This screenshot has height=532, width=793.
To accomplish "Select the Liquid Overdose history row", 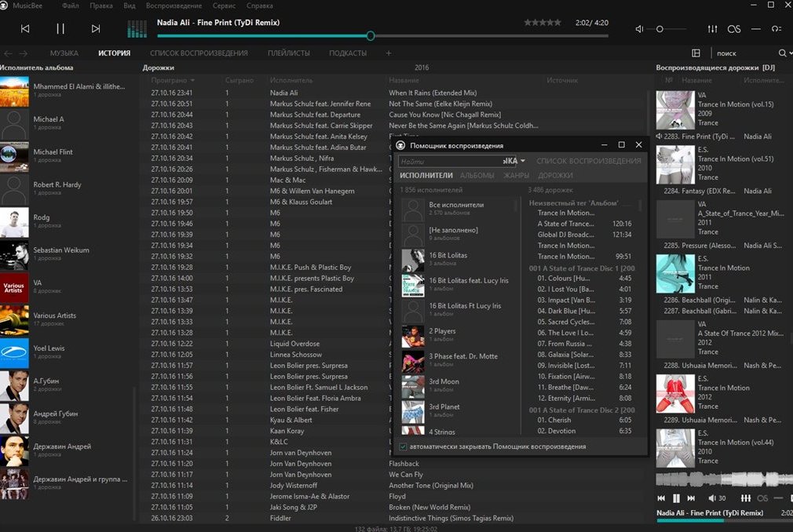I will [394, 344].
